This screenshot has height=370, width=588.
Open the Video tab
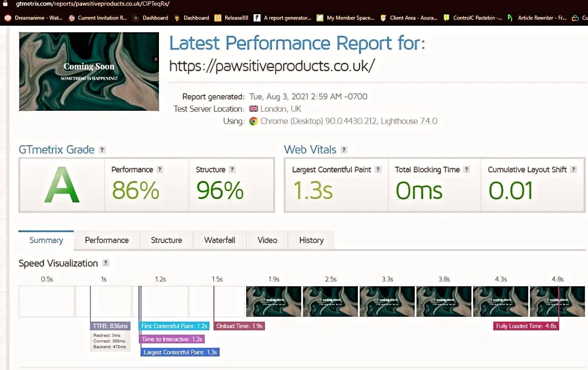pyautogui.click(x=267, y=240)
